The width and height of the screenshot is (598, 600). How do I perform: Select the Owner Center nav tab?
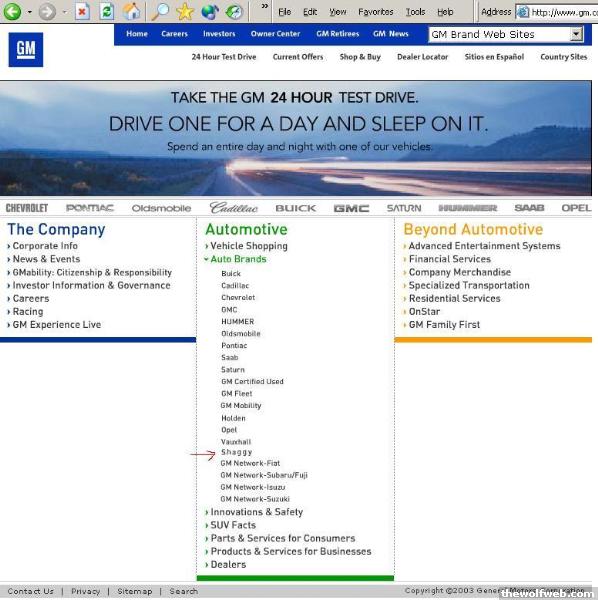275,34
